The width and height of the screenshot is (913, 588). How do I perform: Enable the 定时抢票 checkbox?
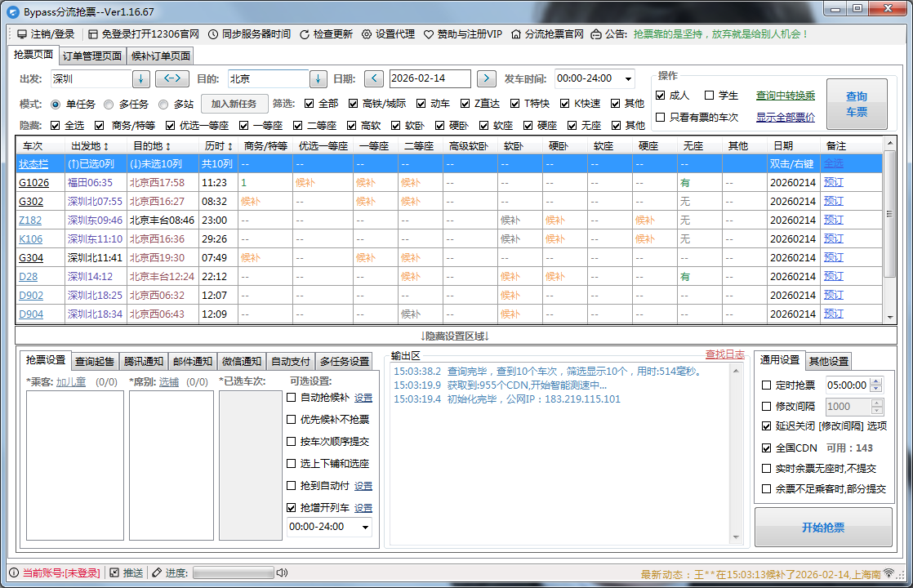(x=766, y=385)
